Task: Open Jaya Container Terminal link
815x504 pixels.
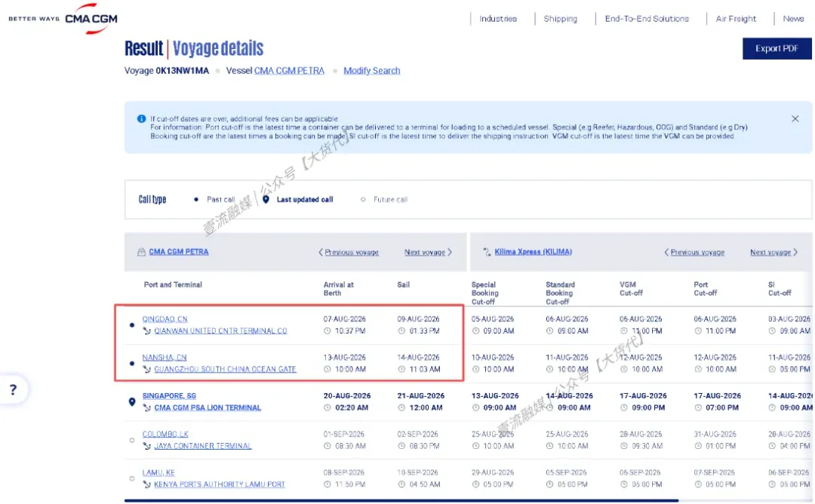Action: [x=203, y=446]
